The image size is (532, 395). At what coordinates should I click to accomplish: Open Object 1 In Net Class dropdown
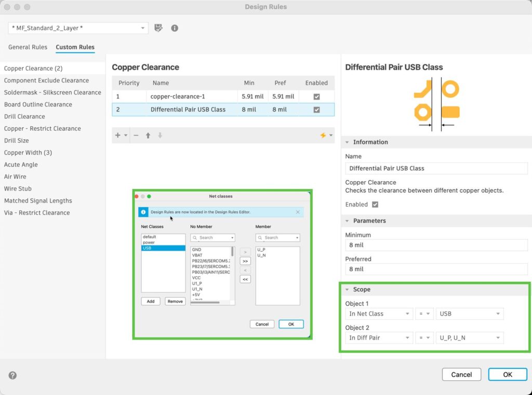pos(379,314)
